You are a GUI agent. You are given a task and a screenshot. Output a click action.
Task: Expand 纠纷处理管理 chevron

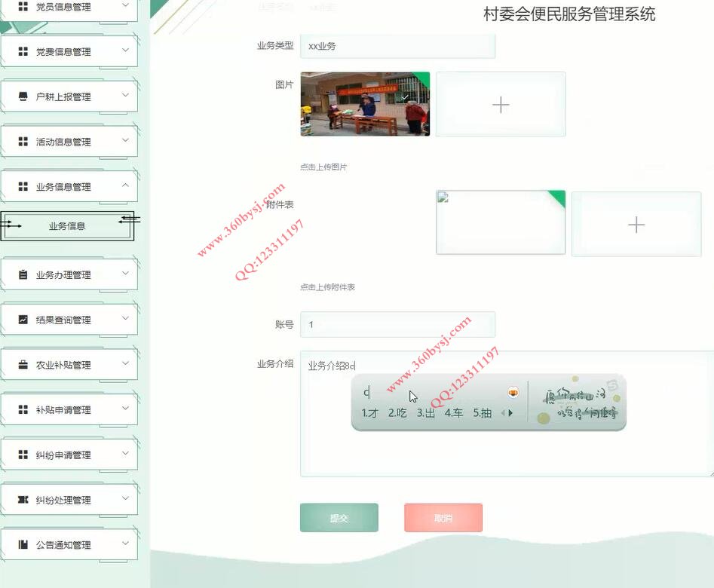[126, 498]
